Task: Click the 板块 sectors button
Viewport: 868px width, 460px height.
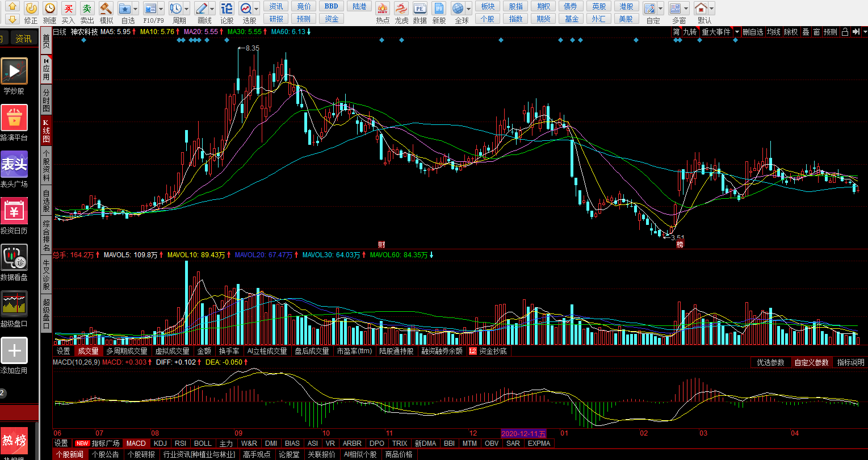Action: [488, 6]
